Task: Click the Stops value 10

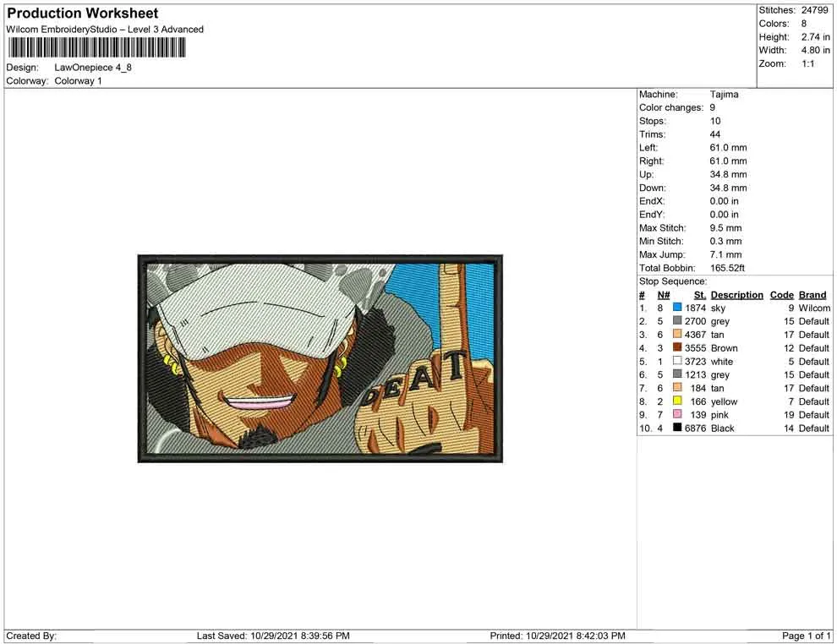Action: tap(715, 121)
